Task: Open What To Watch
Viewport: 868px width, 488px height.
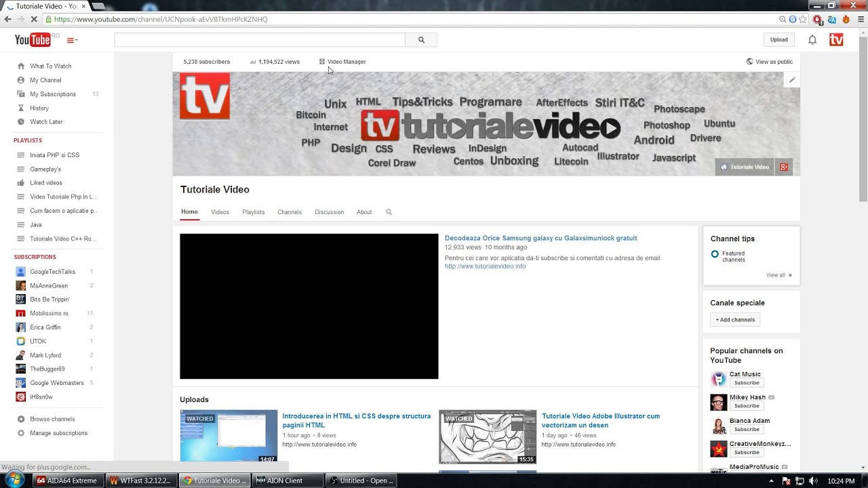Action: (50, 66)
